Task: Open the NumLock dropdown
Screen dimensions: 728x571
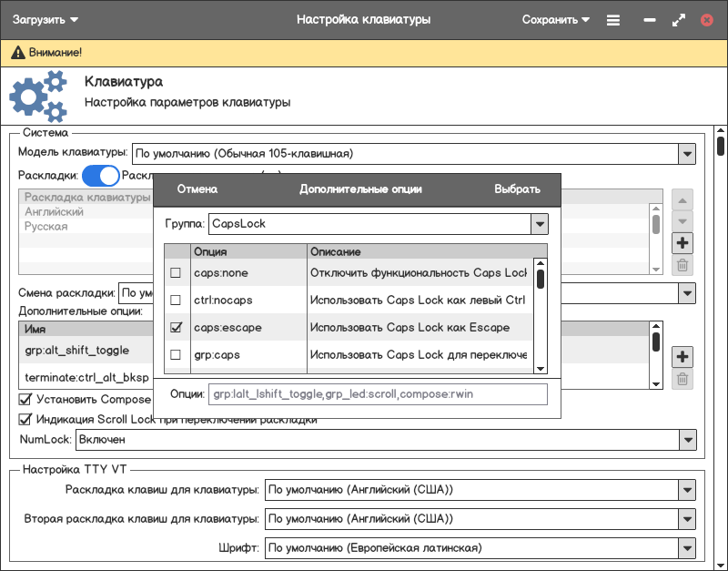Action: [687, 440]
